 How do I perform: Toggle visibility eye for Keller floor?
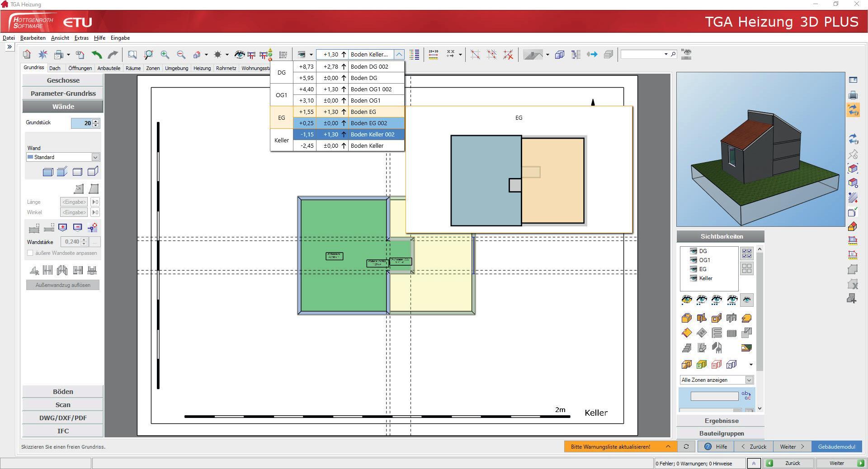[x=693, y=278]
